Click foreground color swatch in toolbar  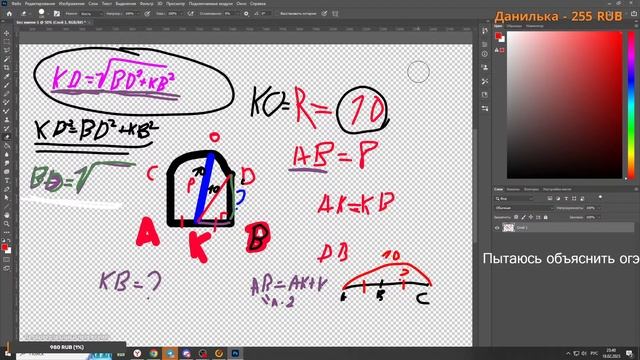click(x=4, y=247)
